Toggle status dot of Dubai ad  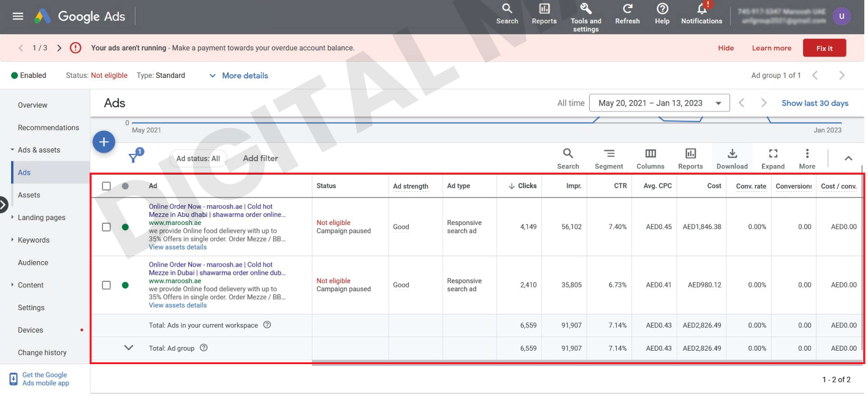coord(125,285)
